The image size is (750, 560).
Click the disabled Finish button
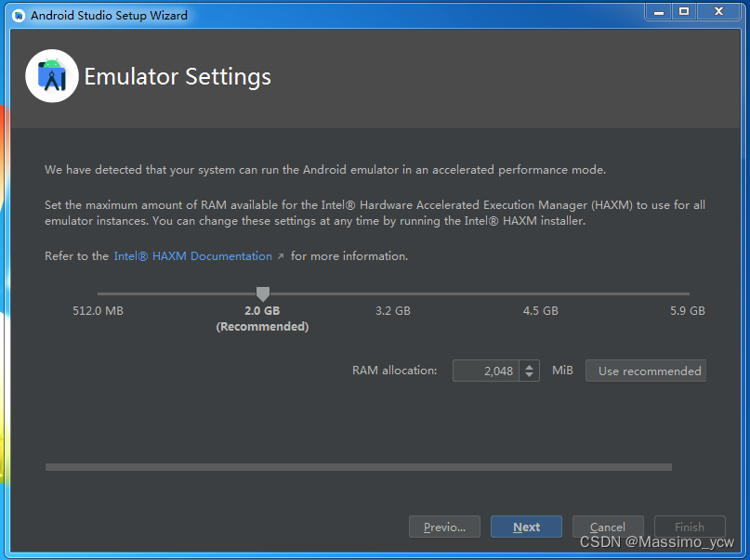690,527
